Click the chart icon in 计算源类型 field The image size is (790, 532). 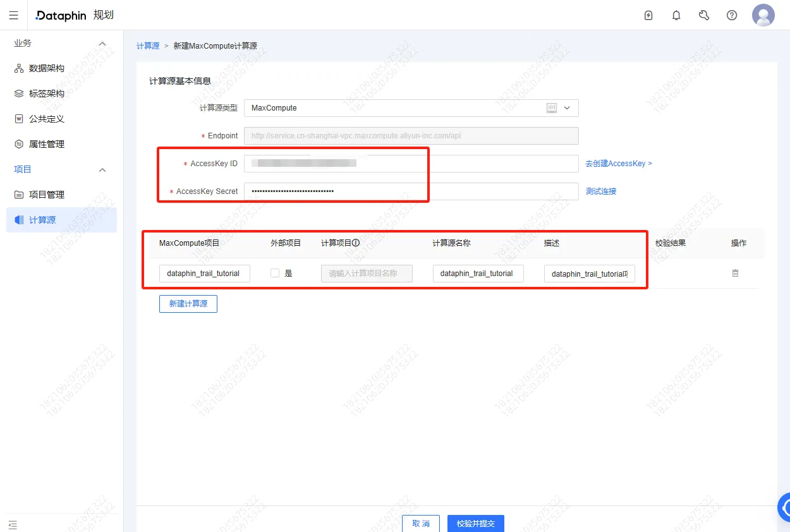[x=551, y=108]
